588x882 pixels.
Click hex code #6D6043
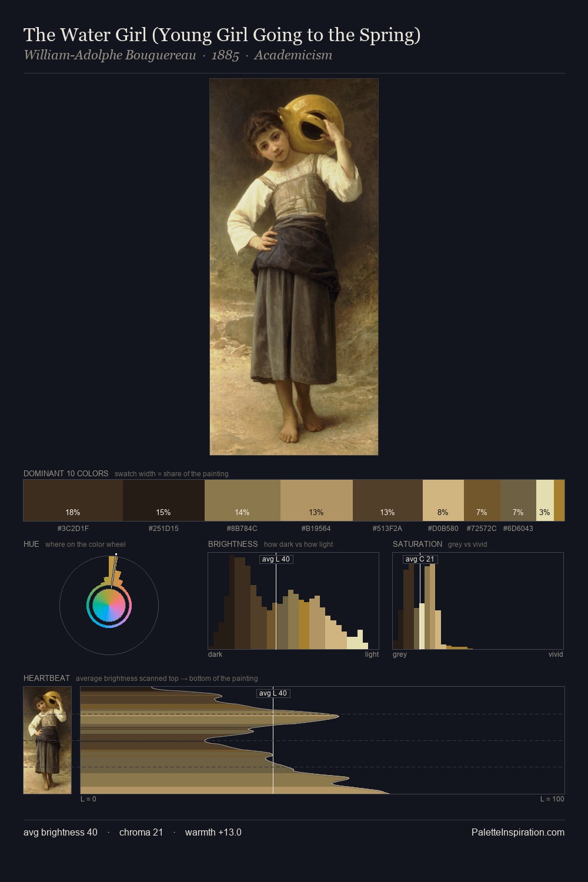(x=518, y=529)
